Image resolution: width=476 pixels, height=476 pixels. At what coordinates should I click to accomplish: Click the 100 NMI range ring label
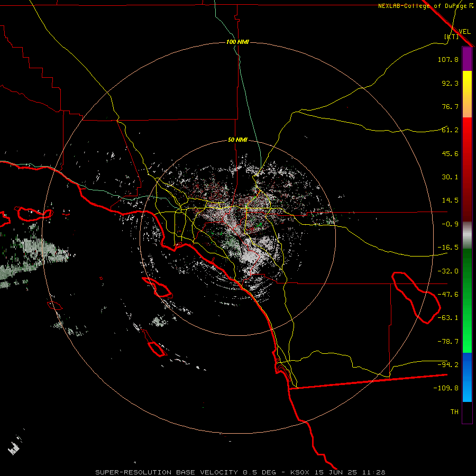[x=237, y=42]
